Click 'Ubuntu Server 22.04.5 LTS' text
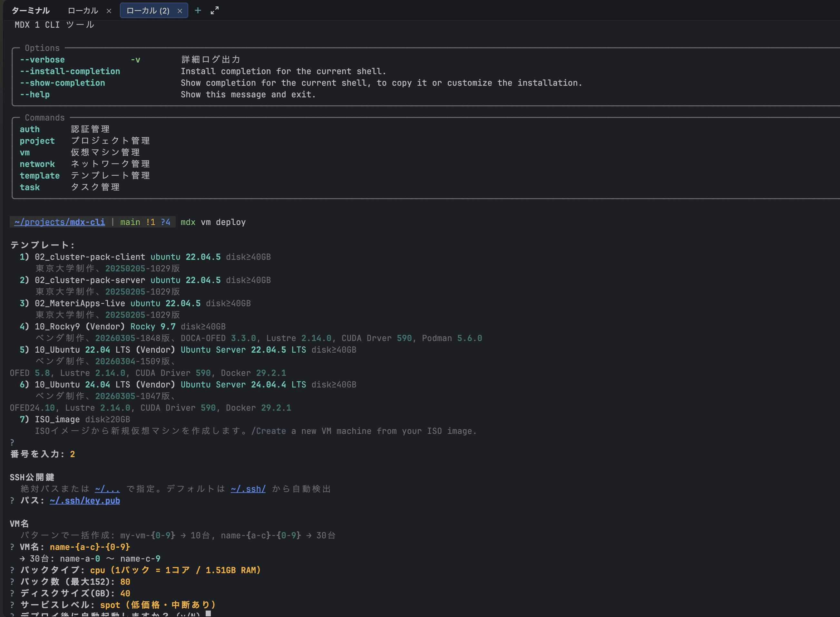The image size is (840, 617). tap(243, 349)
